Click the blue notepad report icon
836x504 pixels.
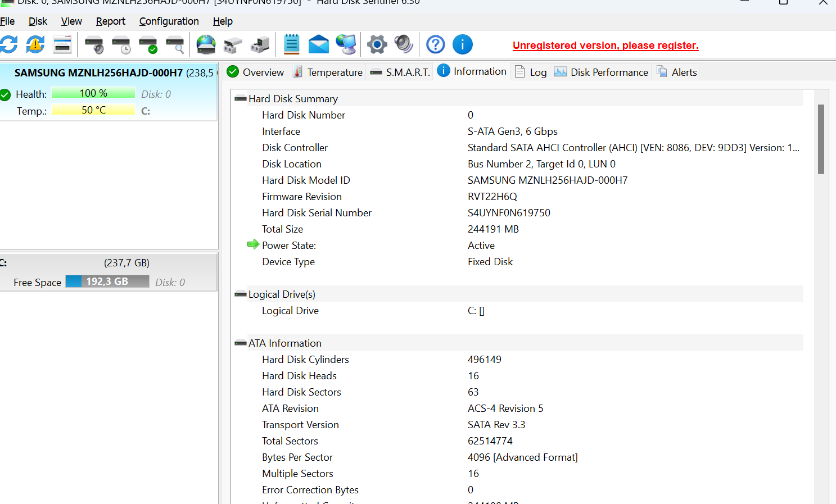point(291,44)
